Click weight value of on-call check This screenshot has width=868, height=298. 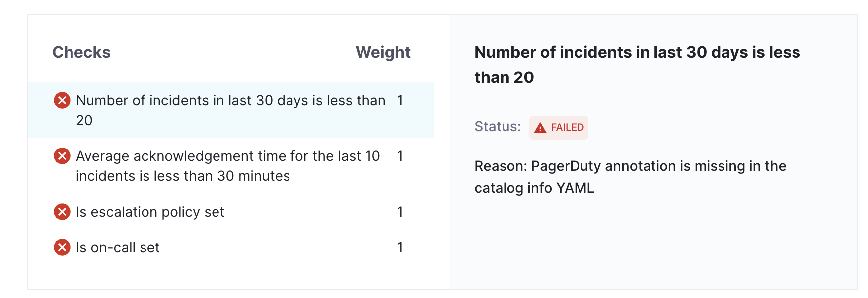400,247
